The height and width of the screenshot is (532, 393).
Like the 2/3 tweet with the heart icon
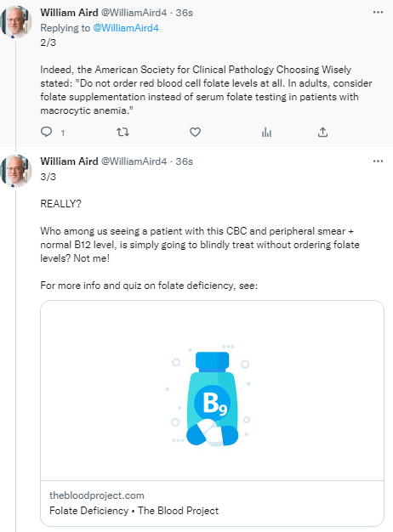click(x=195, y=132)
